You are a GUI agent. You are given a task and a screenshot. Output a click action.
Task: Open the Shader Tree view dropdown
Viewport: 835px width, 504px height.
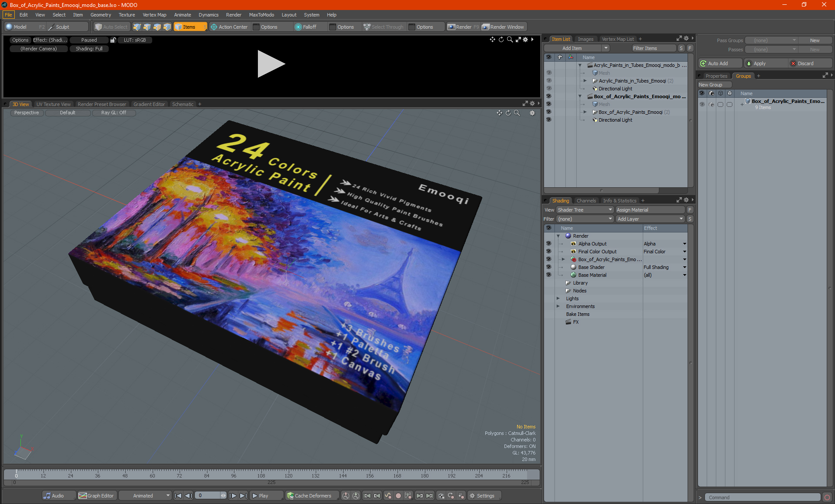click(585, 210)
